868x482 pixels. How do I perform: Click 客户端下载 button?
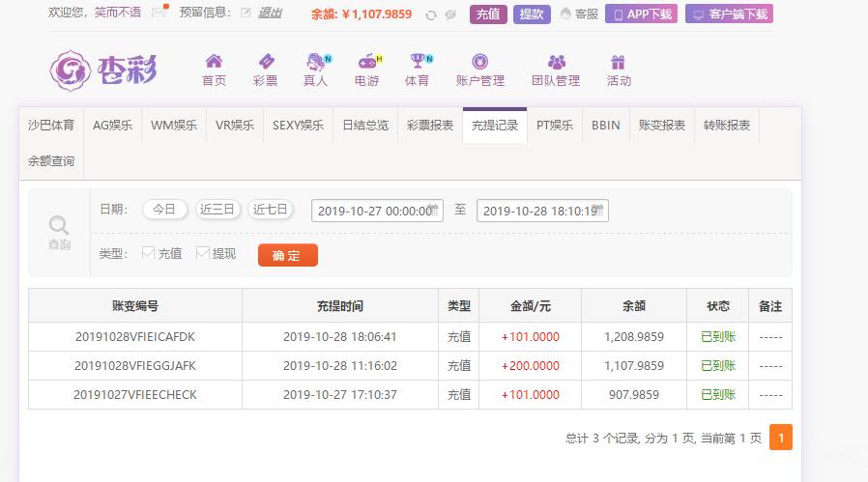pyautogui.click(x=729, y=14)
